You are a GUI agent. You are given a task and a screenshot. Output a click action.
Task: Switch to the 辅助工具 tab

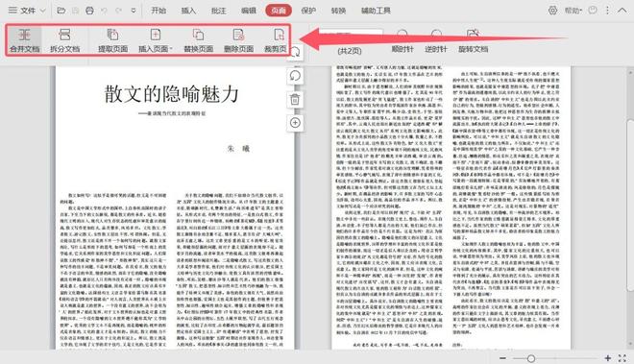(376, 11)
